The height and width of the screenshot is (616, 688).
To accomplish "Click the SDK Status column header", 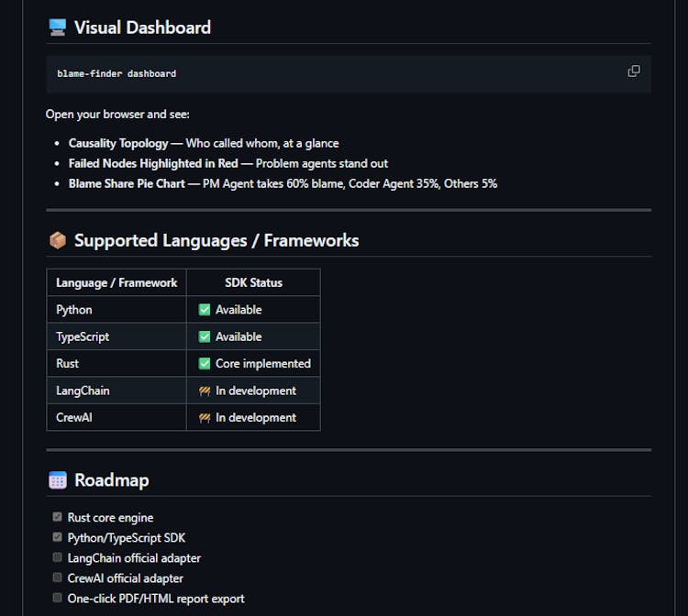I will (253, 282).
